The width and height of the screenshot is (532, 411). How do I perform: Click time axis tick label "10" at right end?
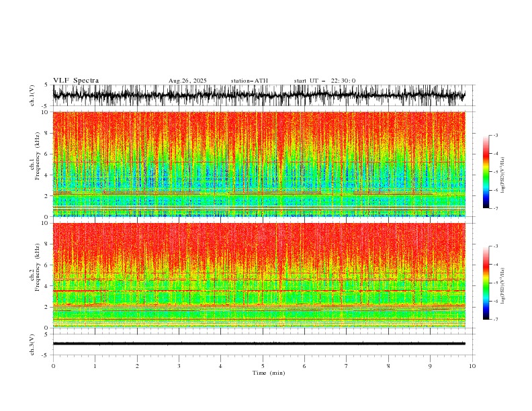(x=472, y=366)
